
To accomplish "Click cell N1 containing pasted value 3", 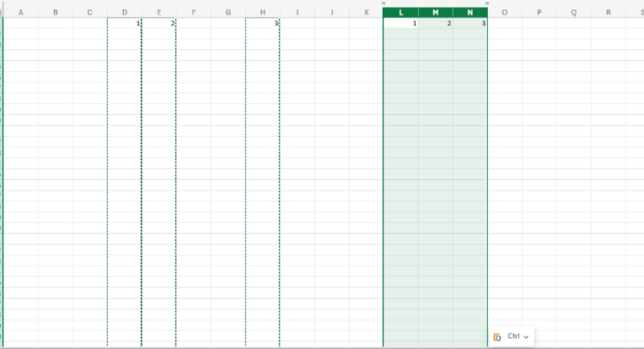I will point(470,23).
